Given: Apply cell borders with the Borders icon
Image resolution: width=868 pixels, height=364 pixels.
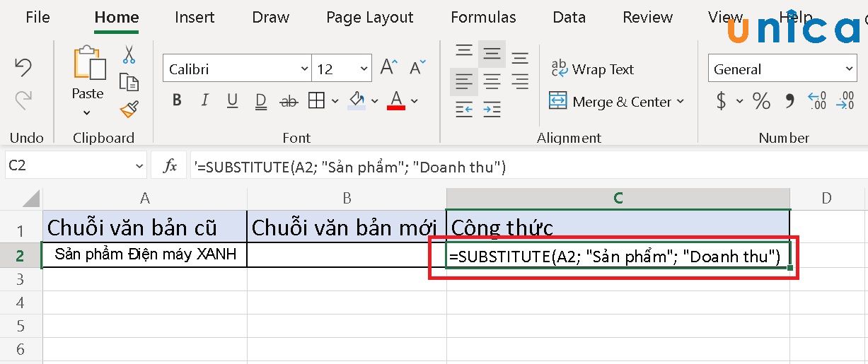Looking at the screenshot, I should 316,101.
